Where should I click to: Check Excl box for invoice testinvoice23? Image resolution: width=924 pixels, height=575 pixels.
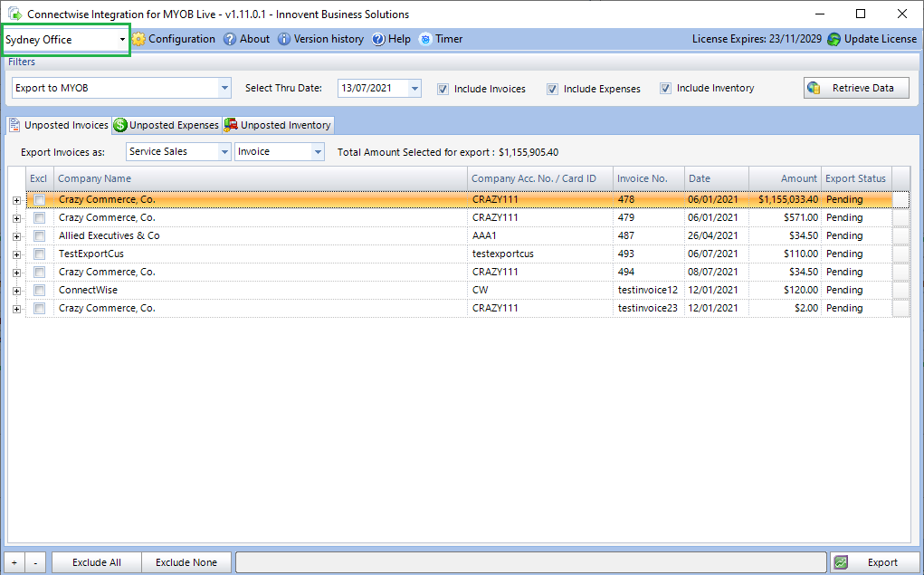[40, 309]
